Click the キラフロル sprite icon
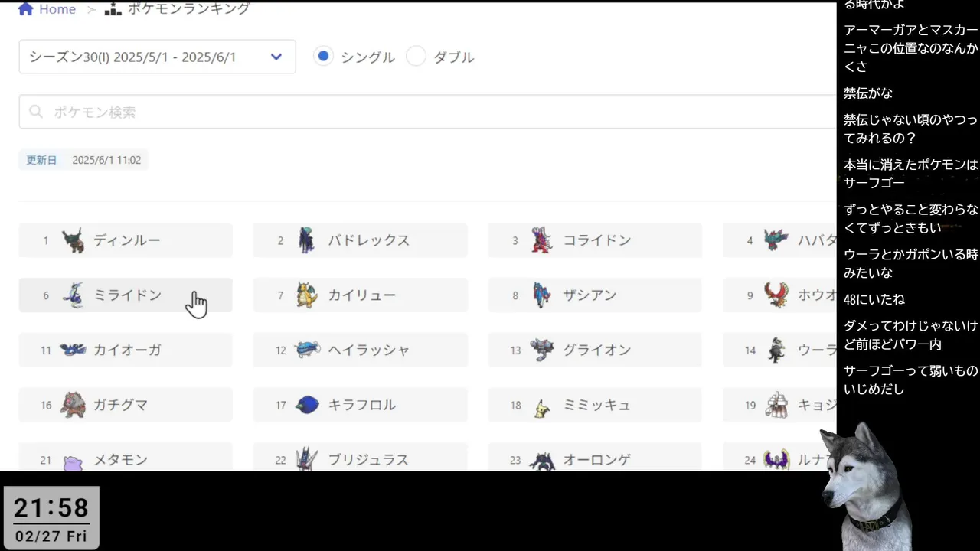The image size is (980, 551). tap(307, 405)
